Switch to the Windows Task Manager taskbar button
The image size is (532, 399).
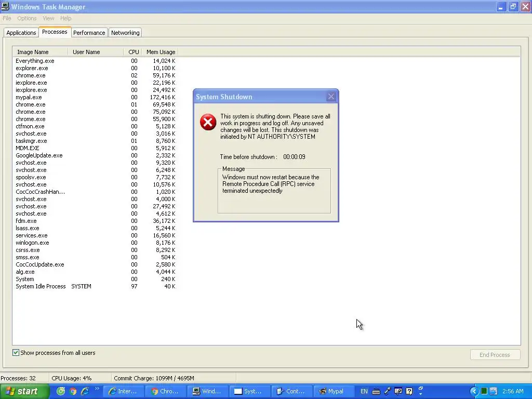point(207,391)
